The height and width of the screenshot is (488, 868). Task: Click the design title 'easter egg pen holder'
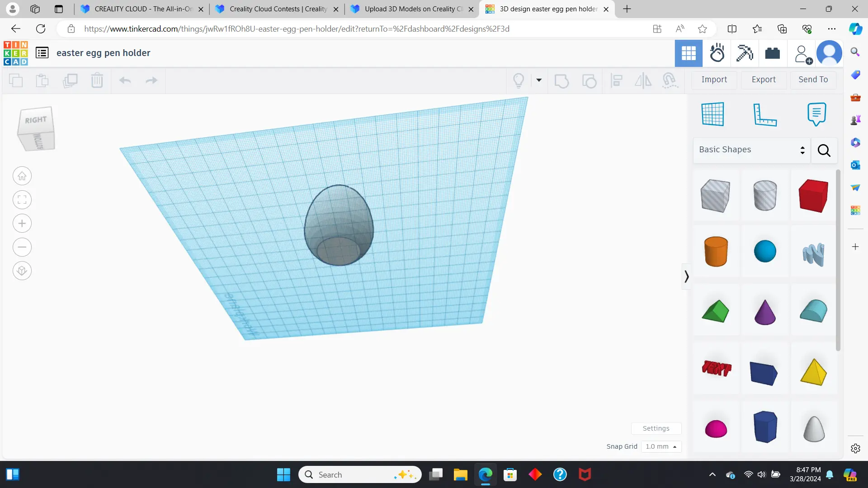tap(104, 53)
